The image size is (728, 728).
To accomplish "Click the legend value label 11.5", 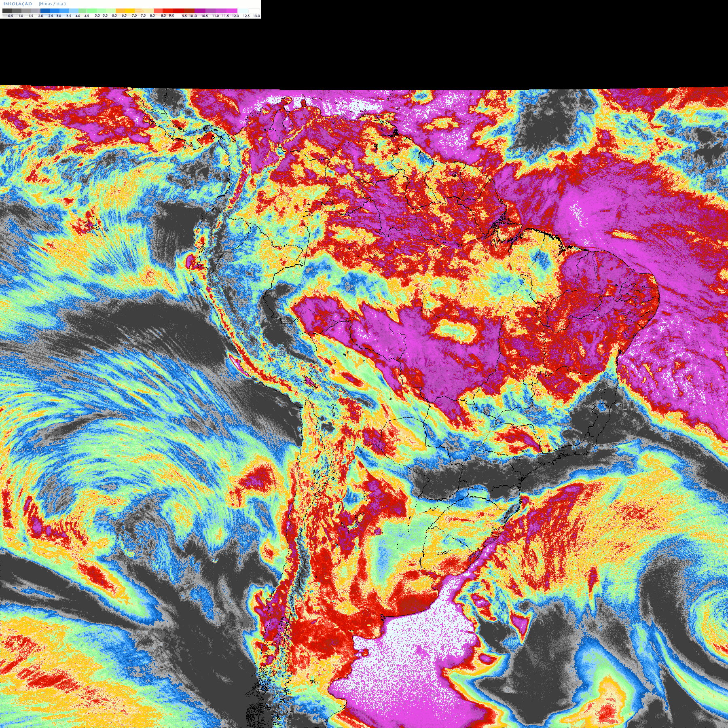I will pyautogui.click(x=225, y=16).
